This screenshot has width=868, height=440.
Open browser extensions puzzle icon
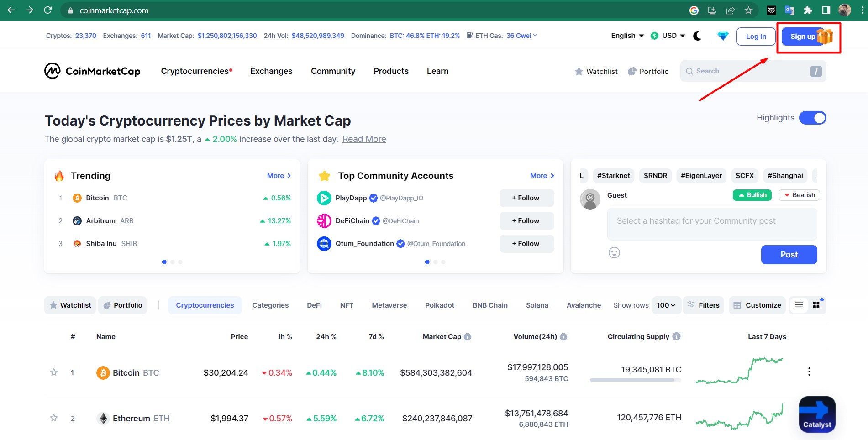(808, 10)
